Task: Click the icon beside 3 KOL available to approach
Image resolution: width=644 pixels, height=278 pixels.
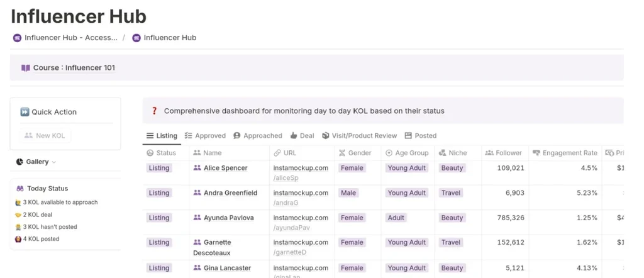Action: pyautogui.click(x=18, y=203)
